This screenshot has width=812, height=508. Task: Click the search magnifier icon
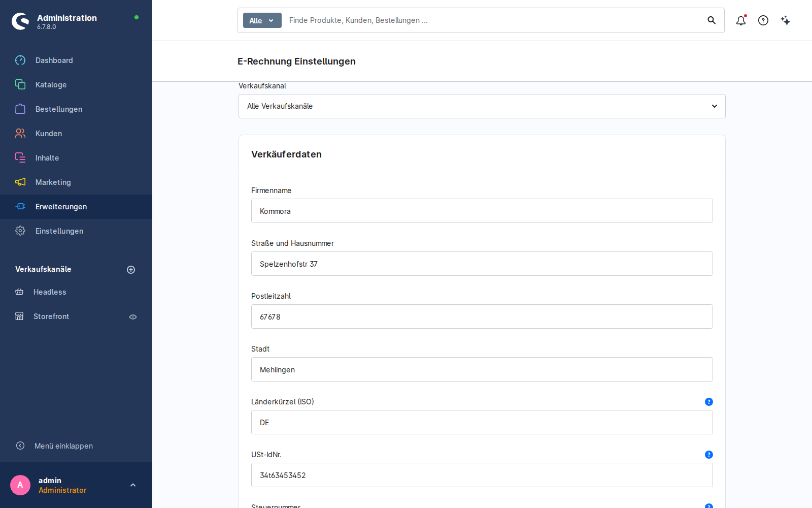pos(712,20)
